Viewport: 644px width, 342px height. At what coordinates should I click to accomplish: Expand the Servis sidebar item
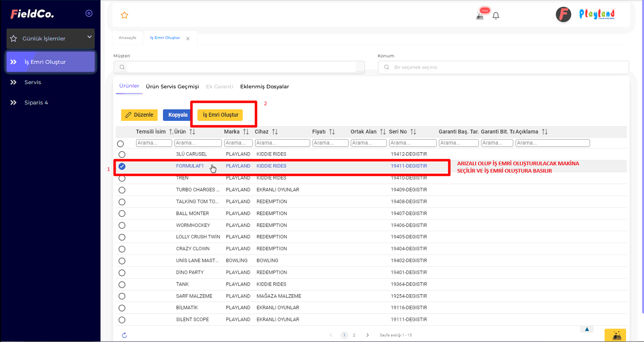click(x=33, y=82)
